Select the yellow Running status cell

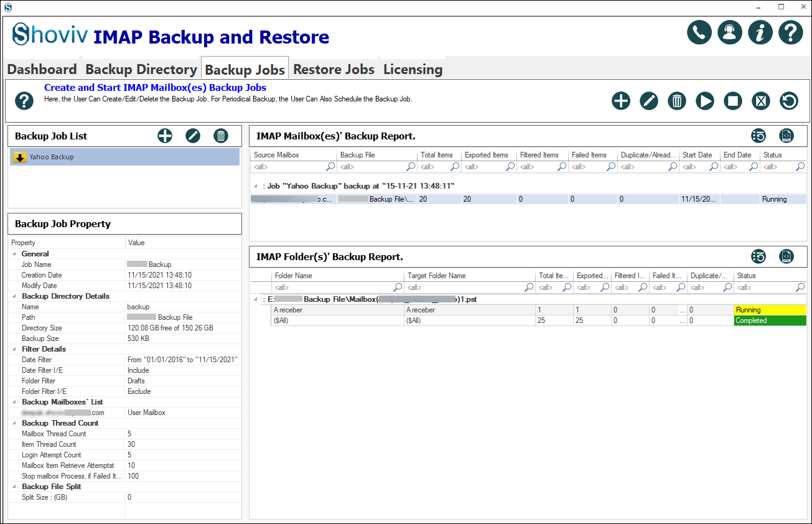pos(770,310)
